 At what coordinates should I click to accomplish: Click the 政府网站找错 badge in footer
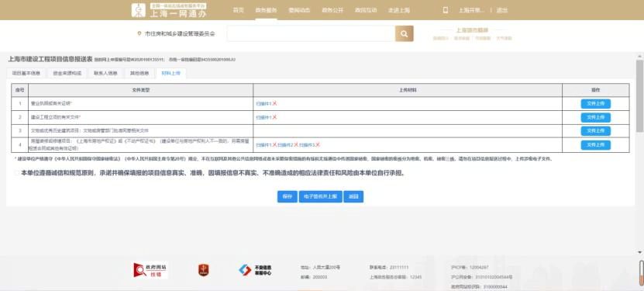pos(151,270)
